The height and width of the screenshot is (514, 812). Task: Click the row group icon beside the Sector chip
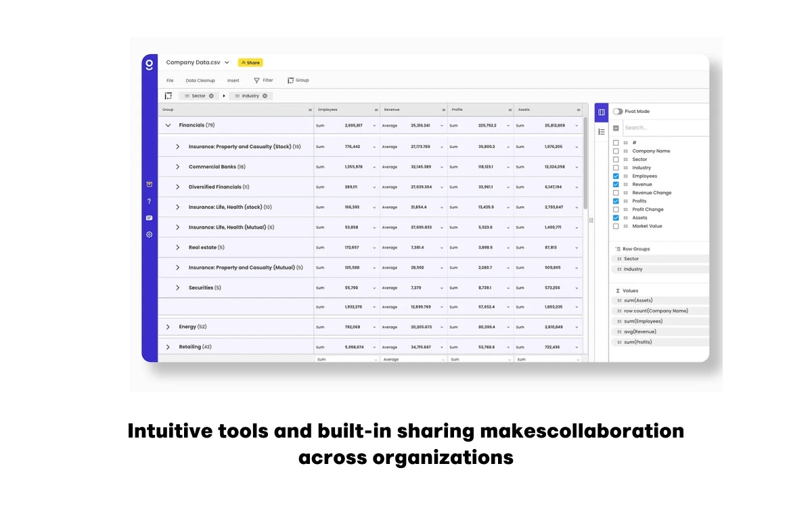click(168, 96)
